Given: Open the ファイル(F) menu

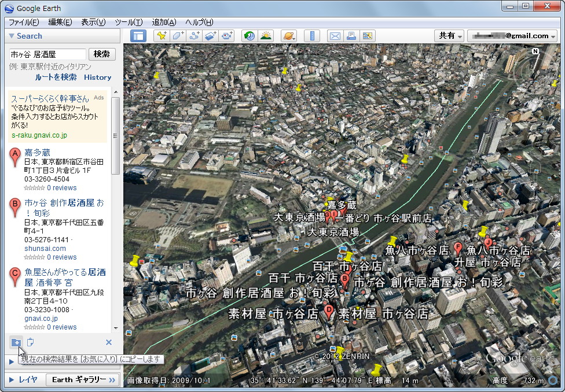Looking at the screenshot, I should click(x=23, y=23).
